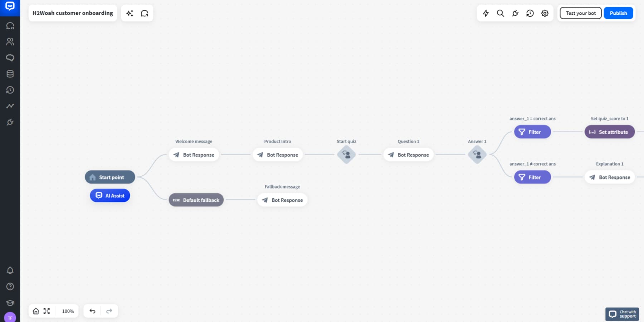Screen dimensions: 644x322
Task: Rename the H2Woah customer onboarding flow title
Action: 73,13
